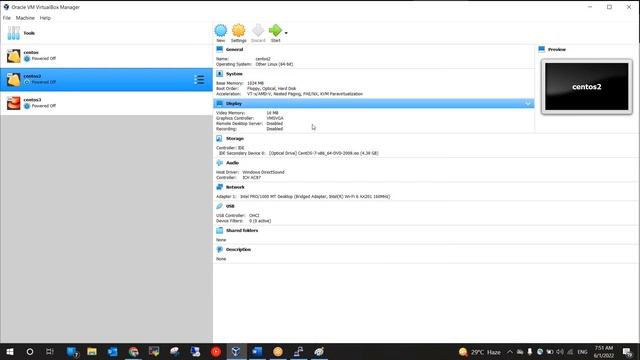Open Chrome from the taskbar

tap(133, 351)
